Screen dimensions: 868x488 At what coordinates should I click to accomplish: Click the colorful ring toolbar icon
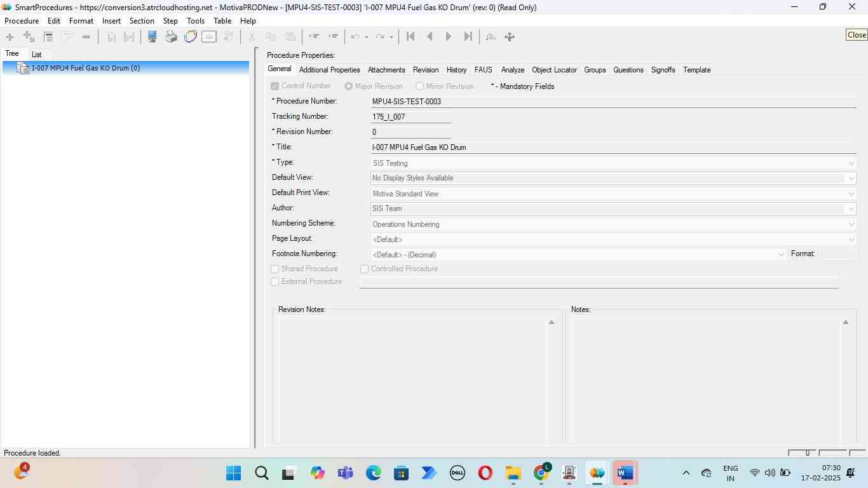[x=190, y=37]
